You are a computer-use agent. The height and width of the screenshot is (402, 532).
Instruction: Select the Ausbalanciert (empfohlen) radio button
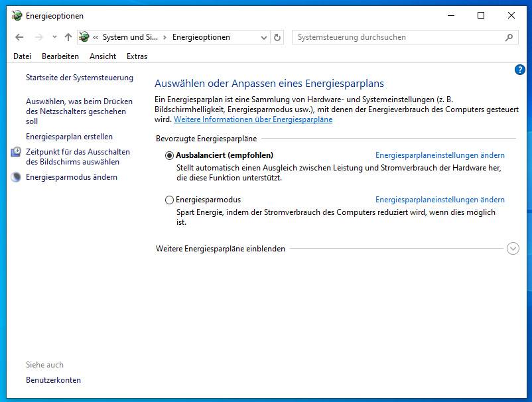click(170, 155)
